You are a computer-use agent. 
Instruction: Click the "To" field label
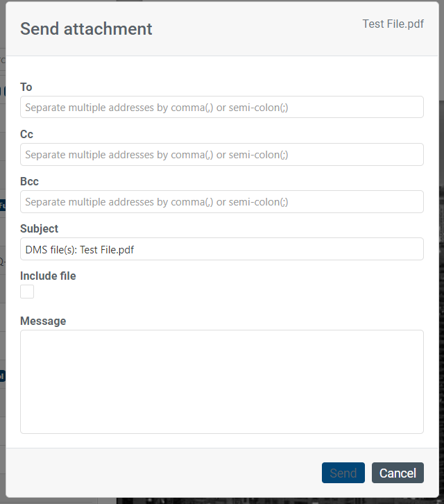pyautogui.click(x=26, y=87)
